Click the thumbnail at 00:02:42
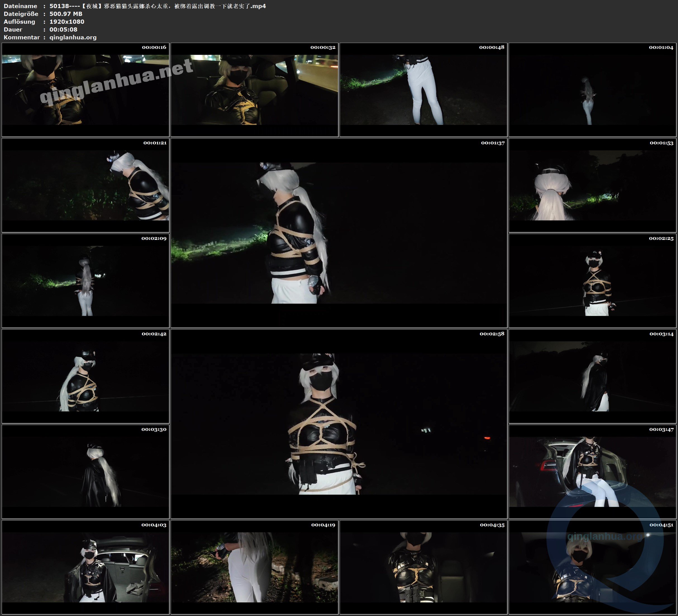Viewport: 678px width, 616px height. (x=85, y=376)
